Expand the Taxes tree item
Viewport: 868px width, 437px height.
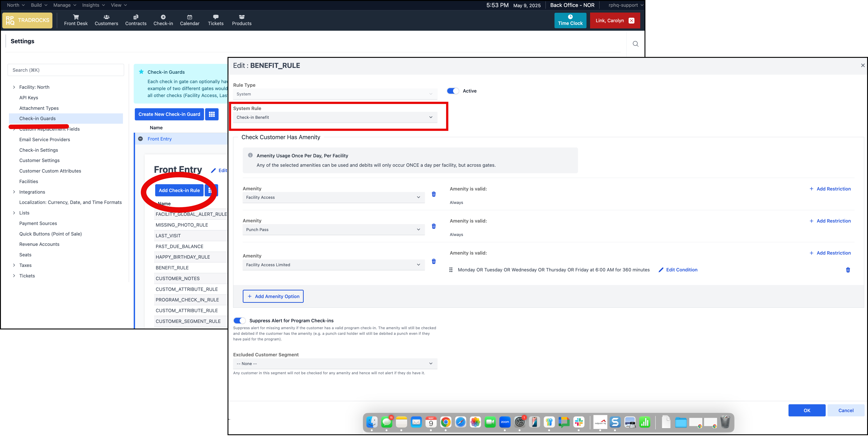click(x=14, y=265)
